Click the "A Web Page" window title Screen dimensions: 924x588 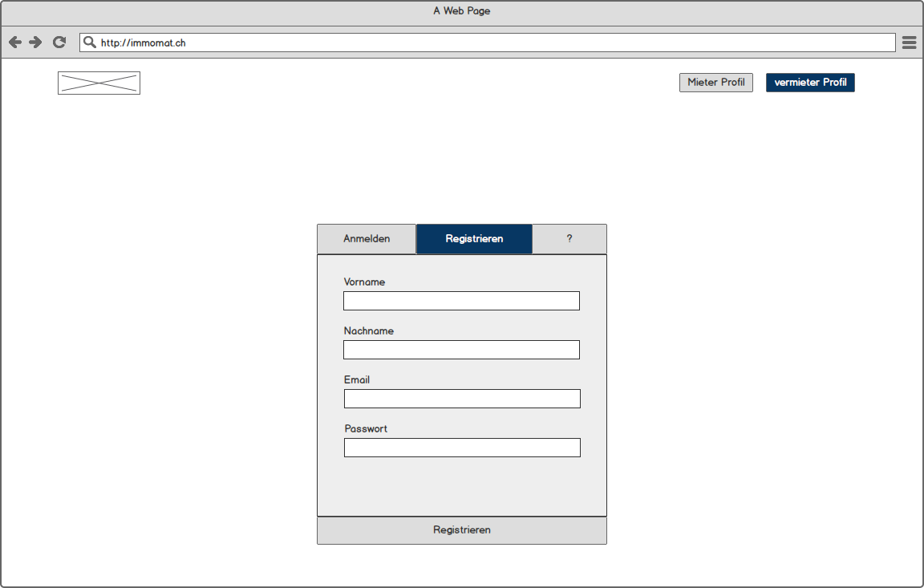click(x=461, y=11)
